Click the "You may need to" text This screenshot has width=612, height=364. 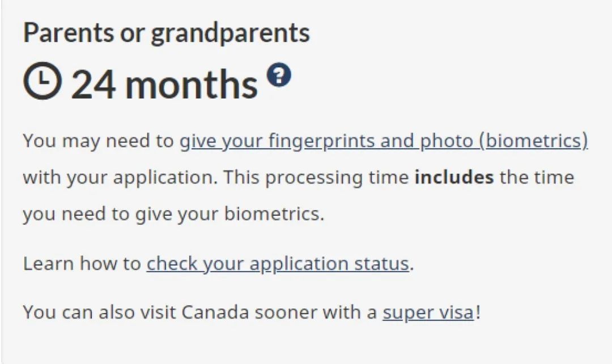[x=98, y=141]
